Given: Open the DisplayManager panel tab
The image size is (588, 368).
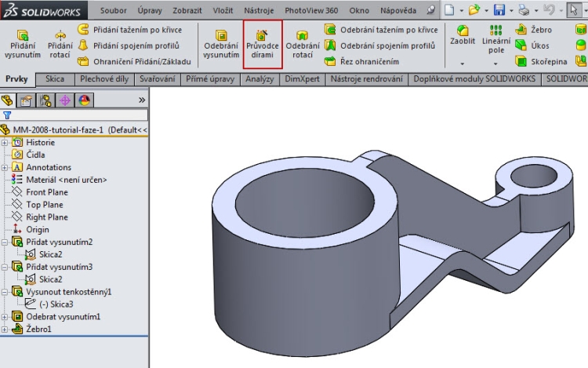Looking at the screenshot, I should click(x=85, y=100).
